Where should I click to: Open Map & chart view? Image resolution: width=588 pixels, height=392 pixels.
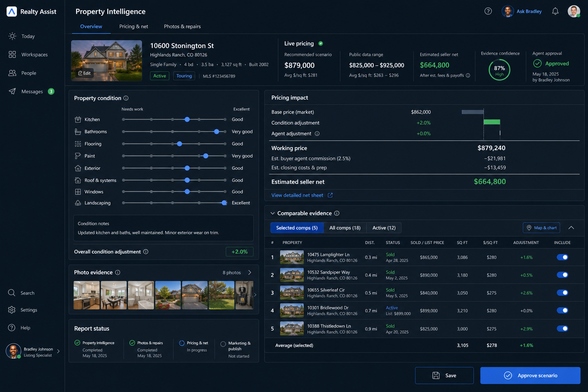click(541, 228)
